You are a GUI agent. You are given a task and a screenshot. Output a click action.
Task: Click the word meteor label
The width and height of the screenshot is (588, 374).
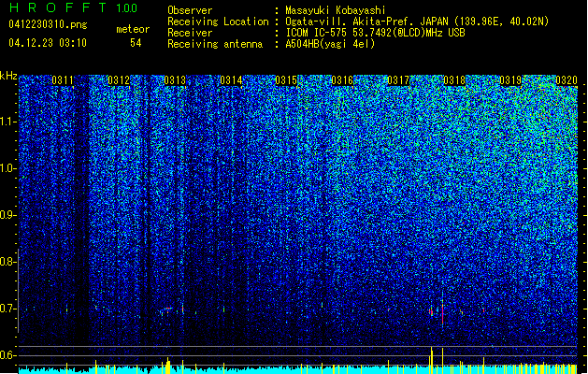[x=133, y=29]
